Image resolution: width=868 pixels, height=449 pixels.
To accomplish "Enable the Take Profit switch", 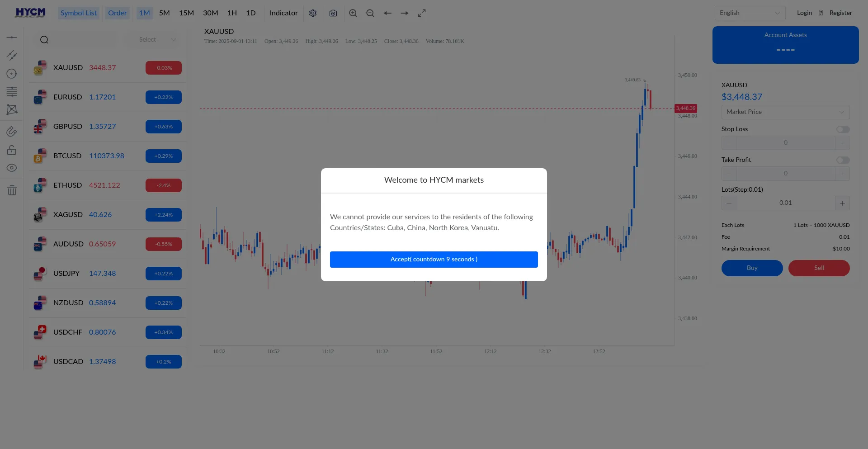I will coord(843,160).
